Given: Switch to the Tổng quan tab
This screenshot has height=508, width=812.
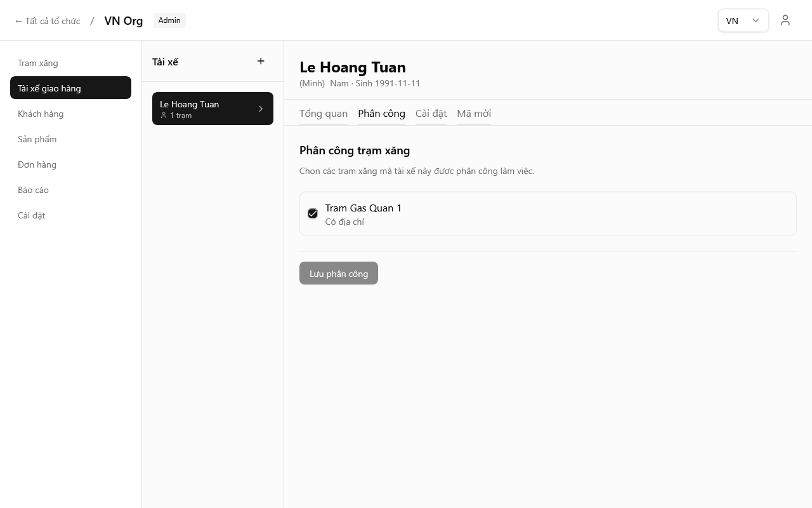Looking at the screenshot, I should point(324,114).
